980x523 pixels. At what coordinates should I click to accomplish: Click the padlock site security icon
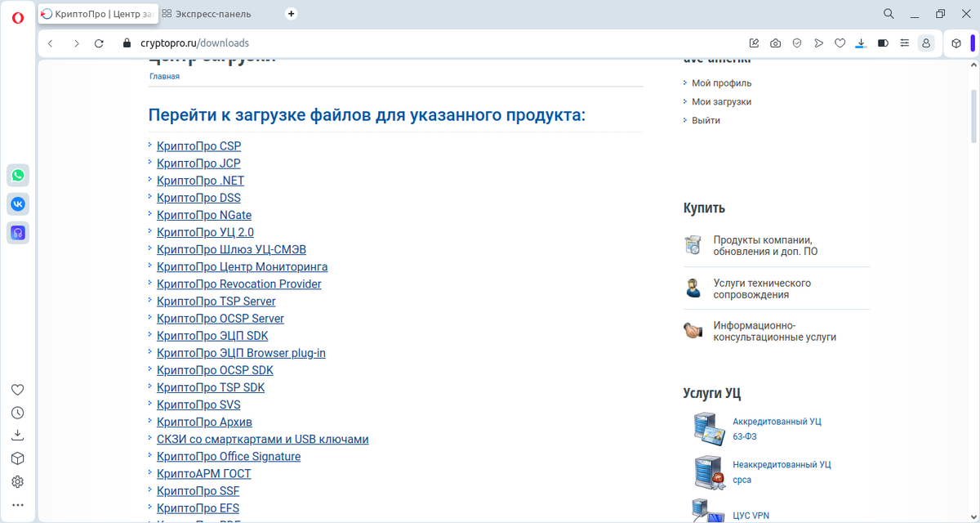point(126,43)
